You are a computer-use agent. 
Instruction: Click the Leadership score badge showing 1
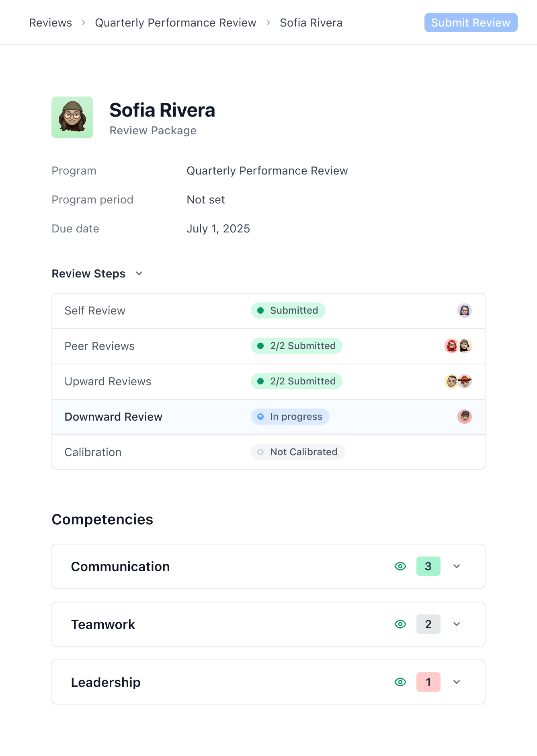[428, 682]
